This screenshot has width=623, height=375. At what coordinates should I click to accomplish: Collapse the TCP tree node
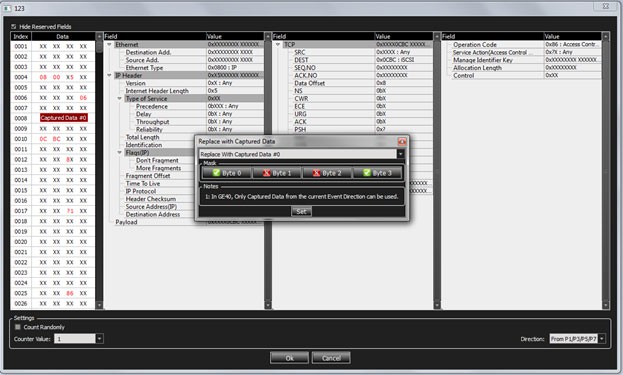[278, 44]
